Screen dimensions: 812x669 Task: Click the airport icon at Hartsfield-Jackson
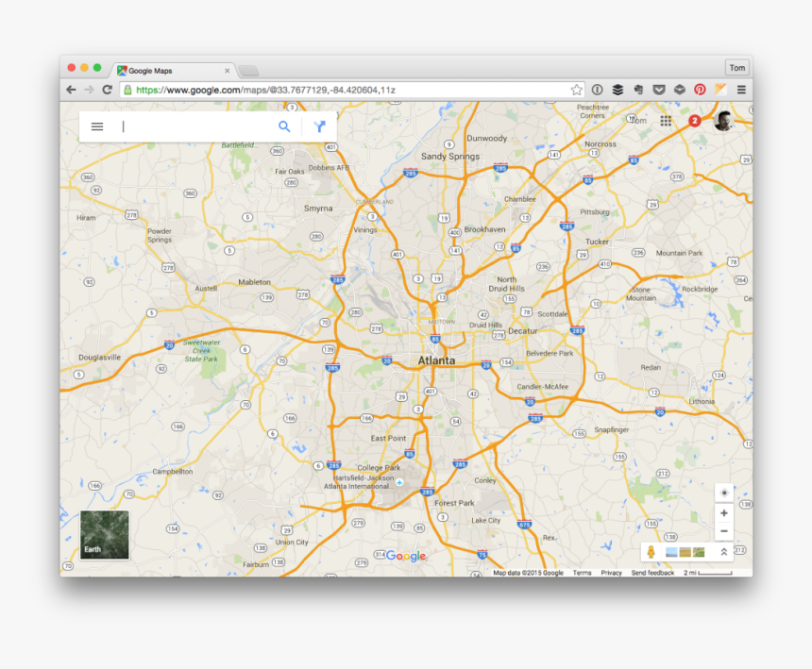click(399, 482)
